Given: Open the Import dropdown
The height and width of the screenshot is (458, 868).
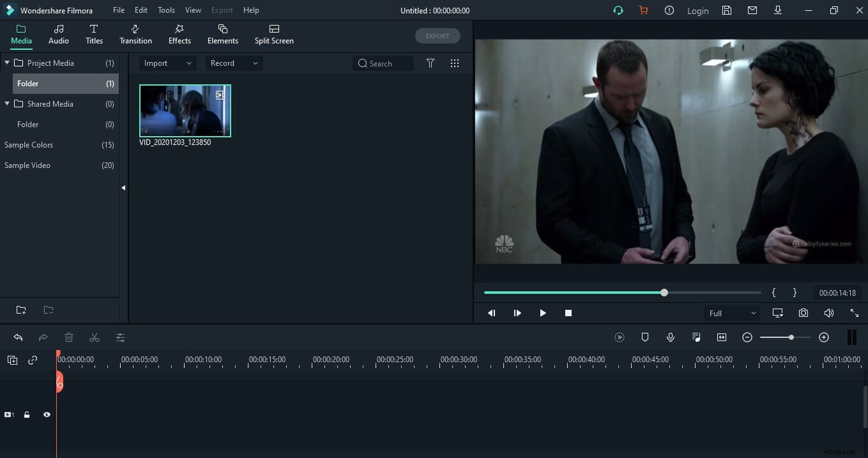Looking at the screenshot, I should pos(167,63).
